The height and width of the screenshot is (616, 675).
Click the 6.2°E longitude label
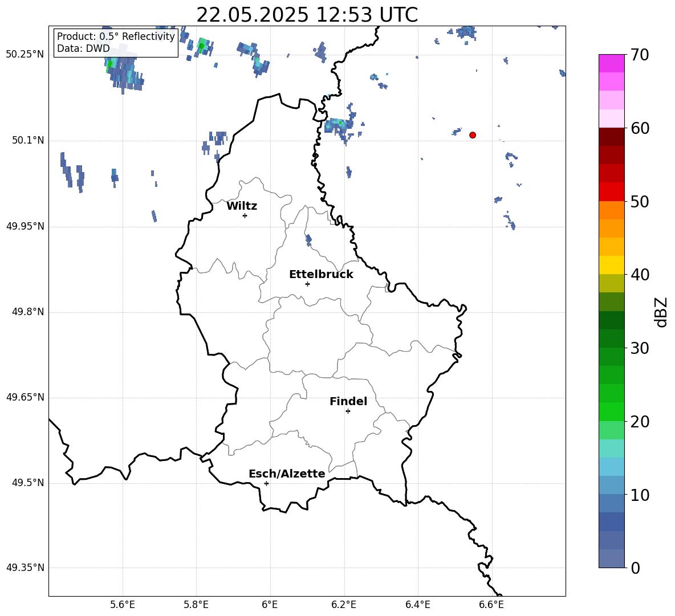pos(344,605)
